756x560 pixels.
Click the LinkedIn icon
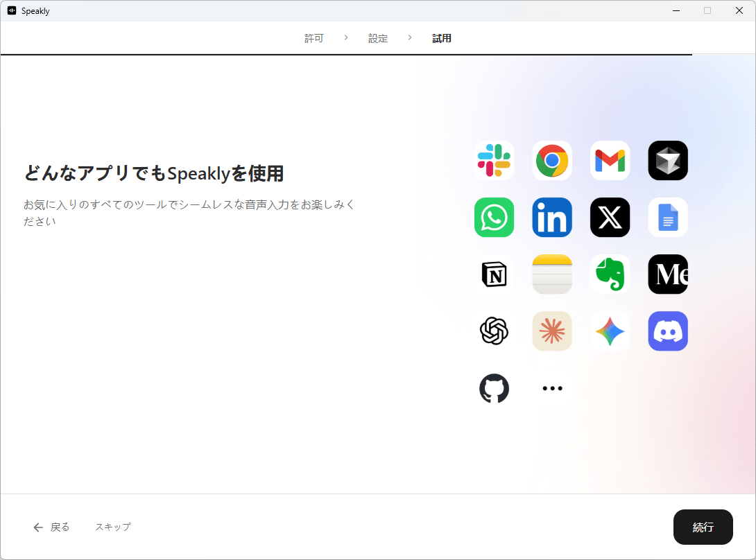click(x=552, y=218)
